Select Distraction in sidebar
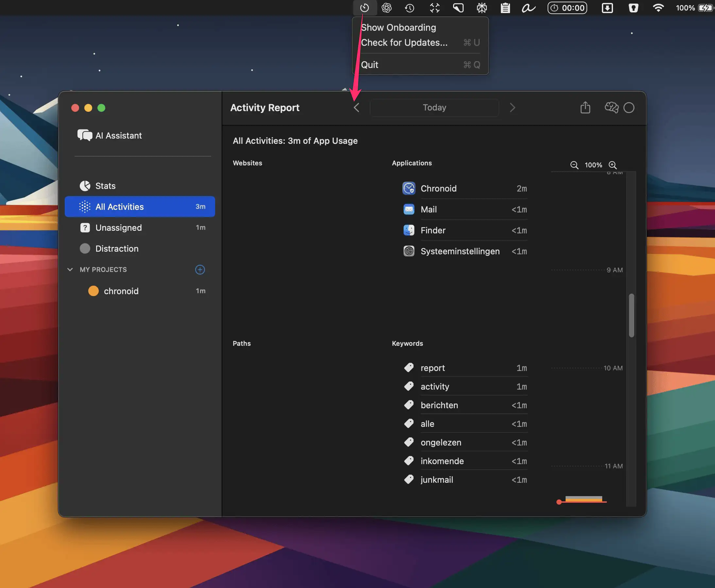This screenshot has width=715, height=588. pyautogui.click(x=140, y=249)
